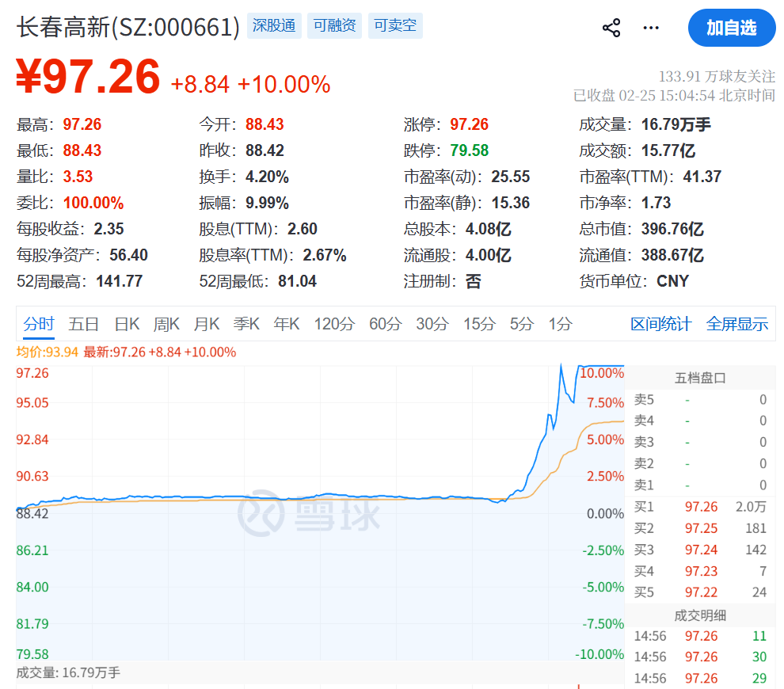The image size is (784, 689).
Task: Click the 133.91 万球友关注 text
Action: [717, 77]
